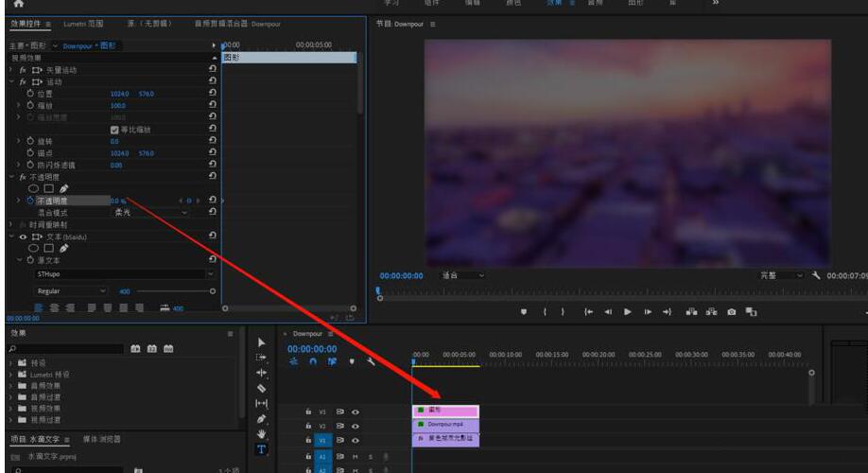
Task: Step back one frame in program monitor
Action: [608, 312]
